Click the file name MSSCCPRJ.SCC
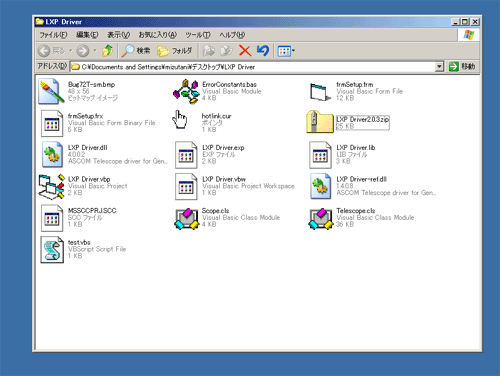500x376 pixels. pyautogui.click(x=92, y=211)
